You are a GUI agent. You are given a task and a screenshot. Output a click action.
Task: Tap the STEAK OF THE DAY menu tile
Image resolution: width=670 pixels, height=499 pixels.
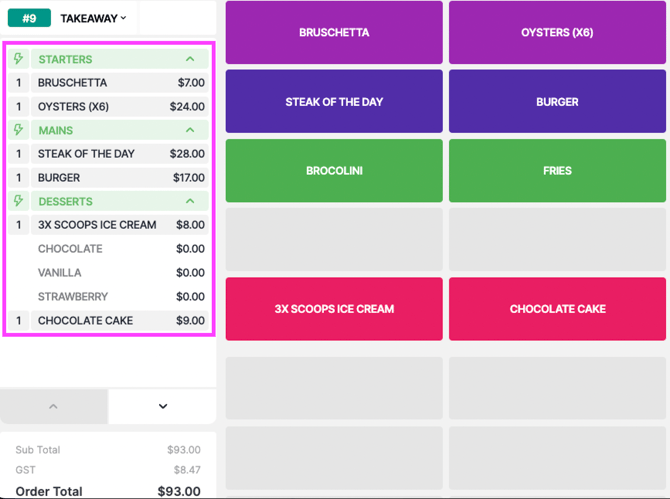[334, 102]
